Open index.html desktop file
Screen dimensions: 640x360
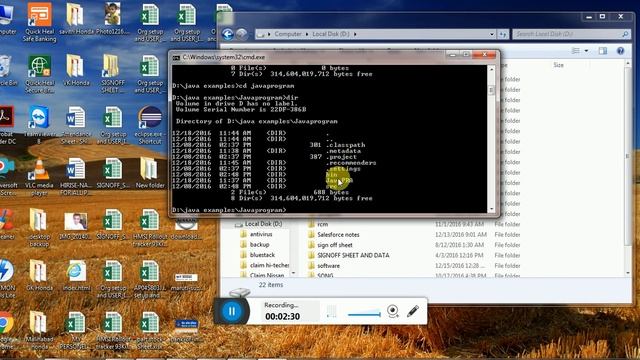tap(76, 276)
